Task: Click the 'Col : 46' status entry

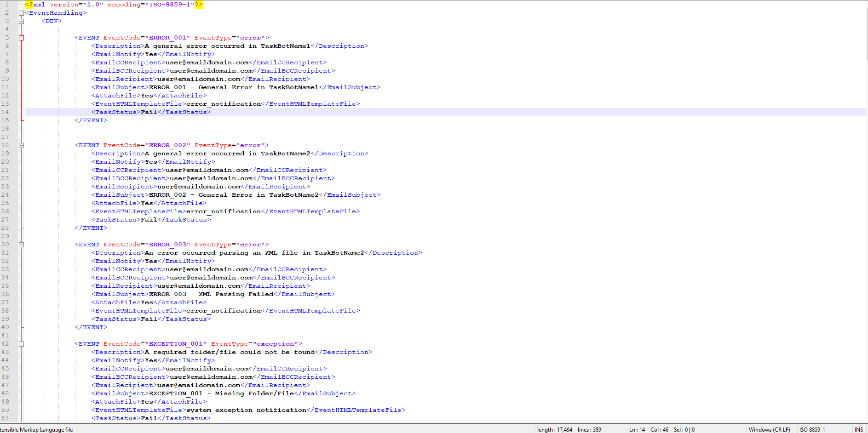Action: [659, 430]
